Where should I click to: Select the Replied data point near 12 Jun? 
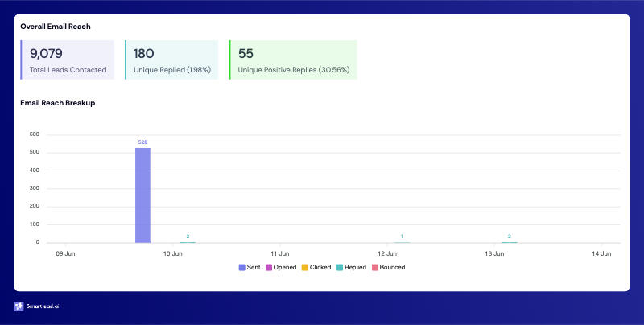coord(402,241)
